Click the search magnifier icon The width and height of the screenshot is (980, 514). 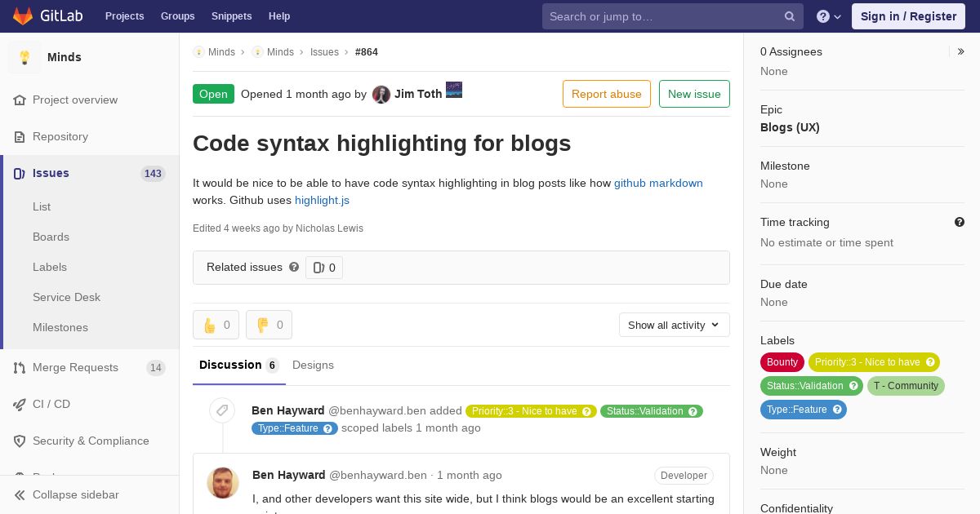[x=790, y=16]
